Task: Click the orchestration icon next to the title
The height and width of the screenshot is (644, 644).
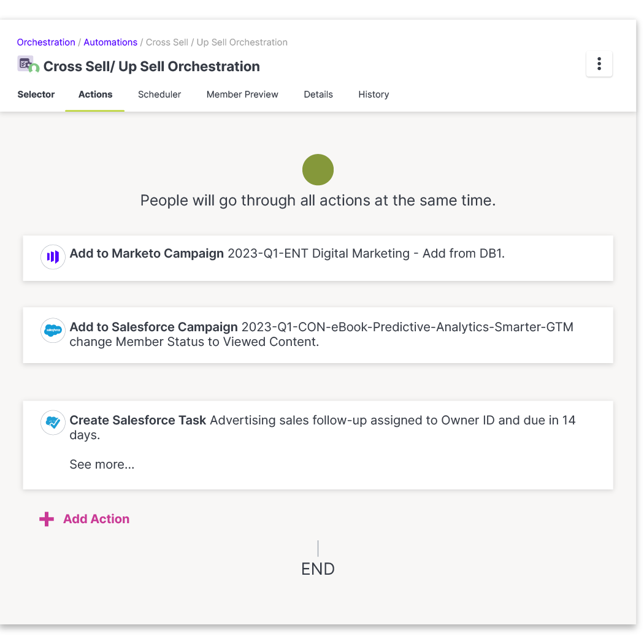Action: coord(23,64)
